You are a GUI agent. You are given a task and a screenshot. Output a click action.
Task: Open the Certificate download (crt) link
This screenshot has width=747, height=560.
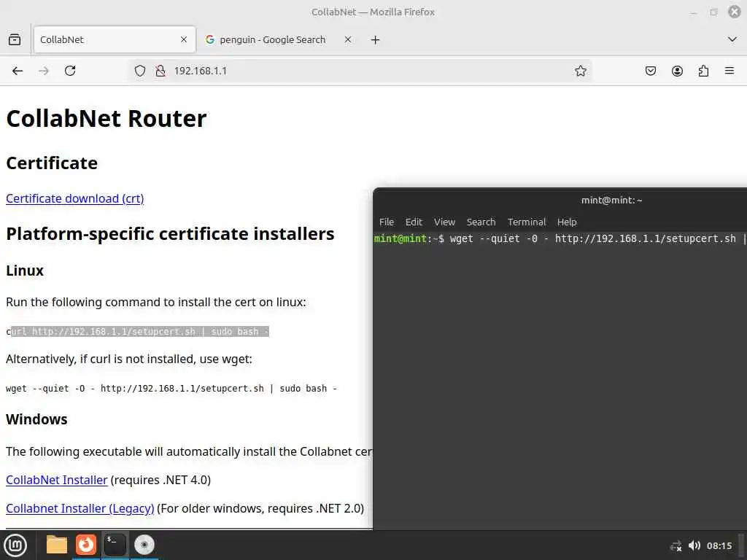tap(75, 198)
